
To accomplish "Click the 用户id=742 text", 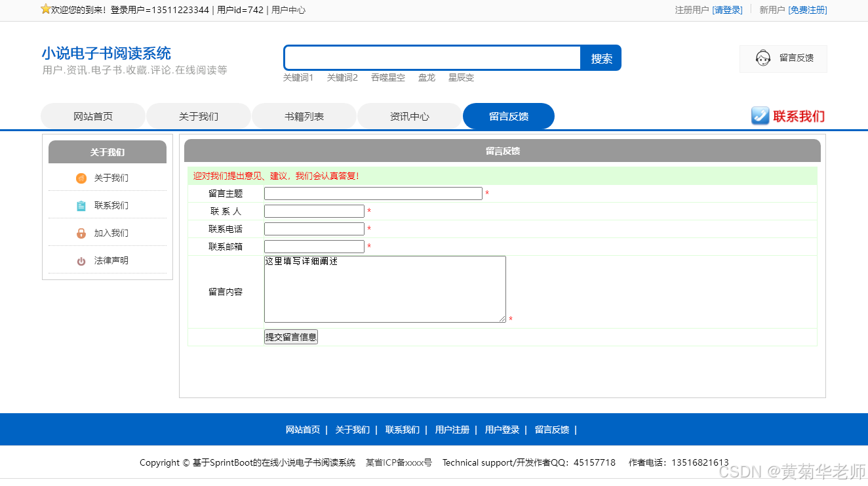I will tap(240, 10).
